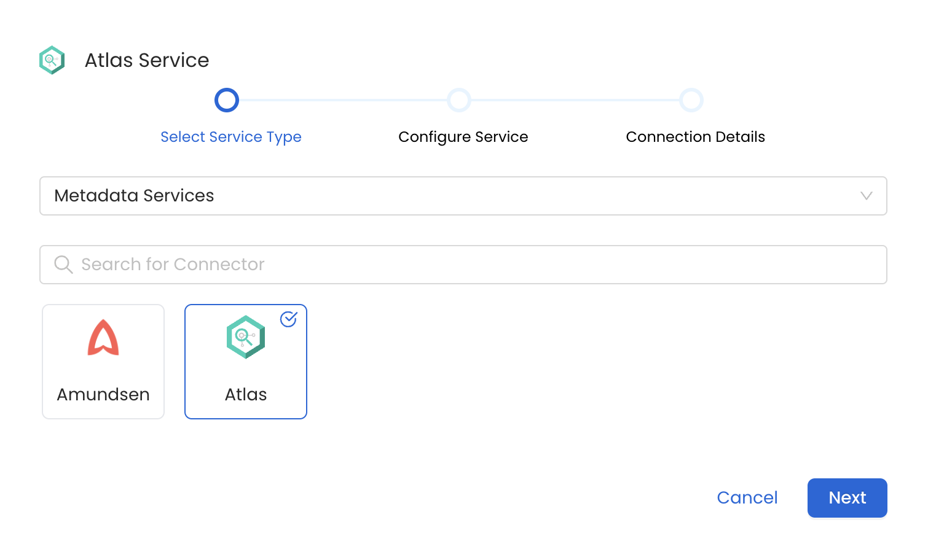The height and width of the screenshot is (560, 928).
Task: Click the blue checkmark on Atlas card
Action: pyautogui.click(x=289, y=319)
